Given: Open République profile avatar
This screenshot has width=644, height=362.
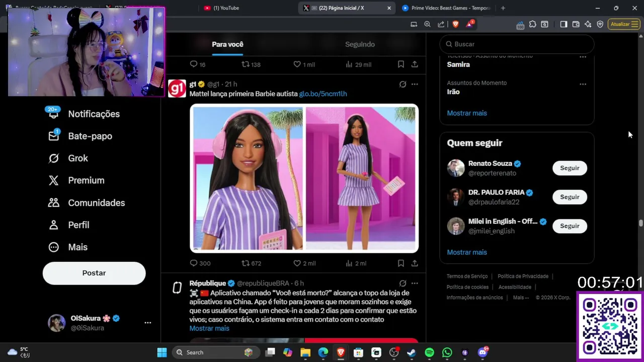Looking at the screenshot, I should [x=177, y=288].
